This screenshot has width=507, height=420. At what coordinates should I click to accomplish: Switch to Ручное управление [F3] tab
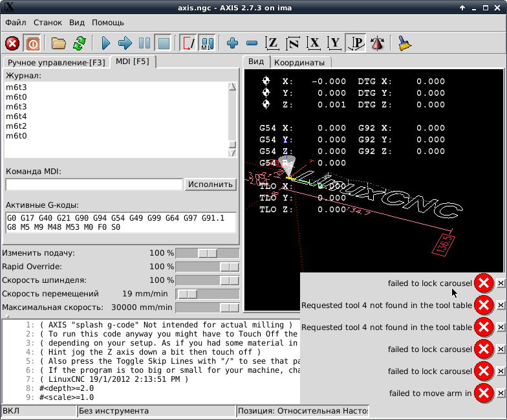pyautogui.click(x=56, y=62)
